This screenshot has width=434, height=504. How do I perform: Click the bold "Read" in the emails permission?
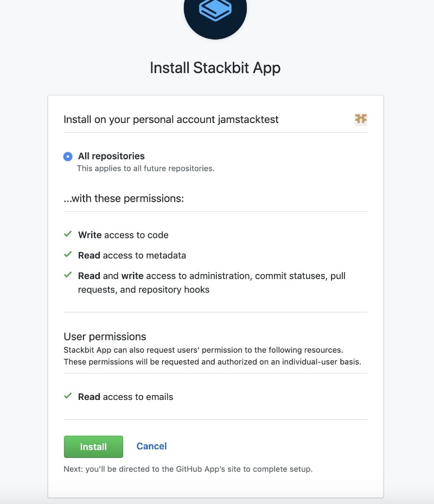[x=88, y=396]
